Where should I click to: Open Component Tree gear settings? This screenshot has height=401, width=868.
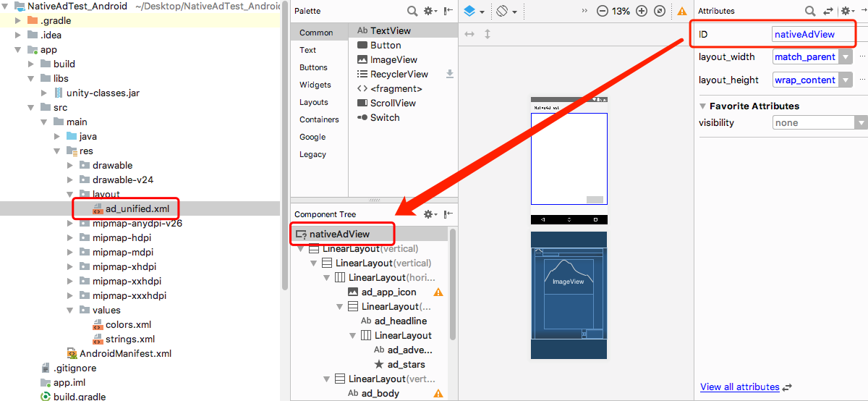(430, 214)
